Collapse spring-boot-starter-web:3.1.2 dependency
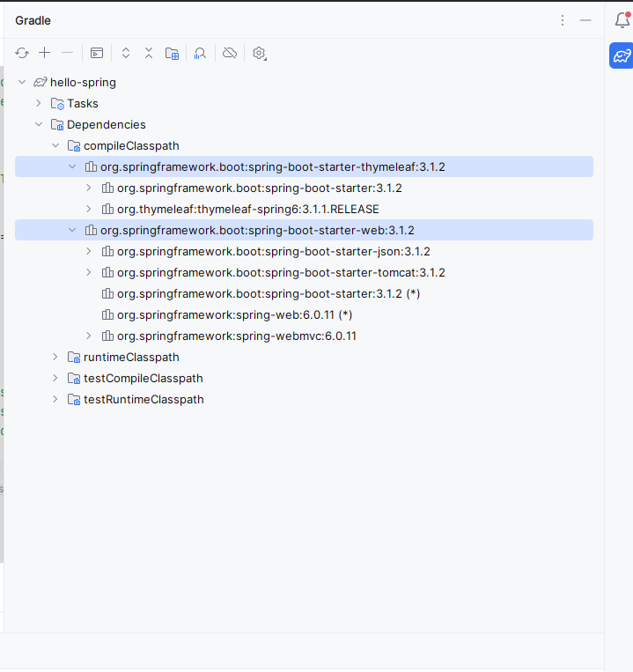The width and height of the screenshot is (633, 672). pos(72,230)
